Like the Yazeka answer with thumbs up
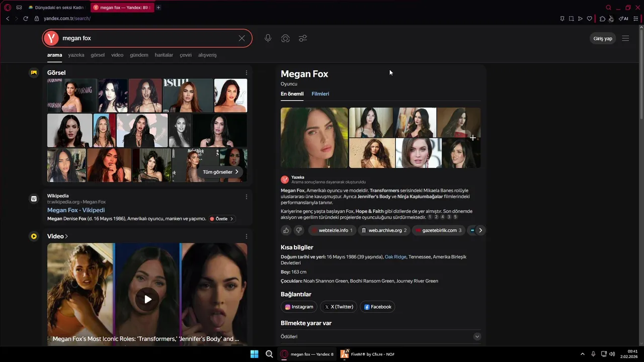This screenshot has height=362, width=644. click(286, 230)
